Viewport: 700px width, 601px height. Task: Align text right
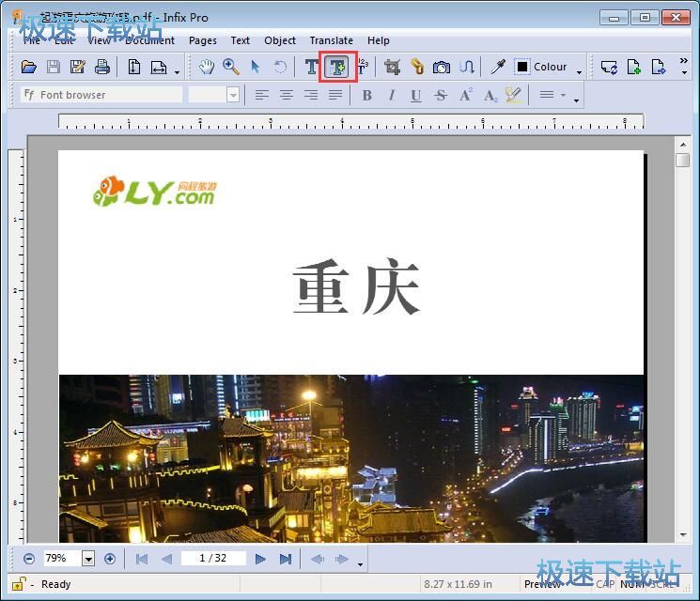[311, 95]
